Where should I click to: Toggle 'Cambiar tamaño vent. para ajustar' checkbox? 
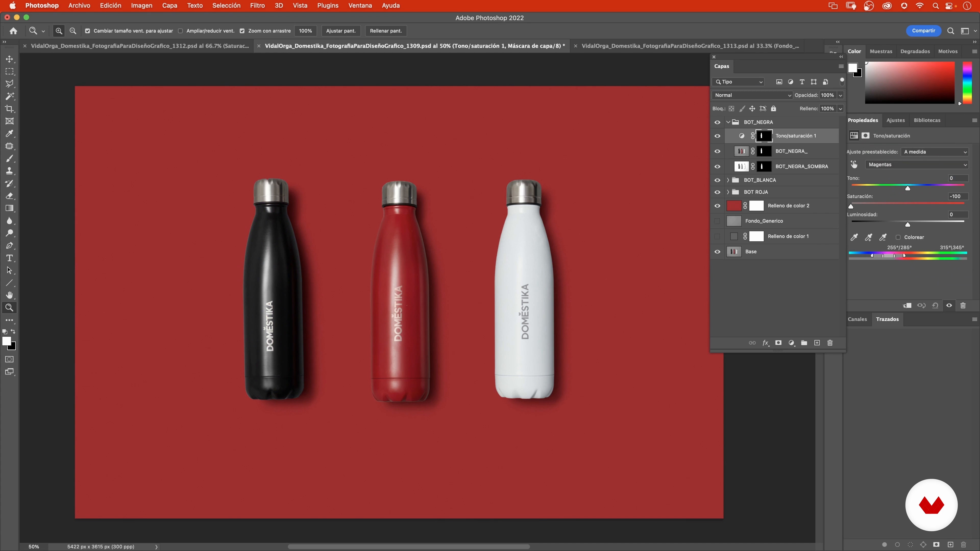point(88,31)
